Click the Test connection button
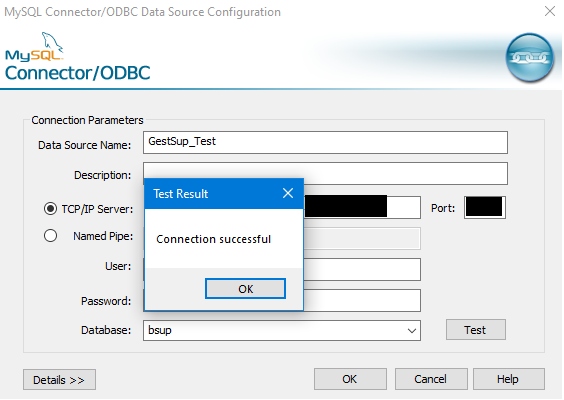 click(x=476, y=329)
